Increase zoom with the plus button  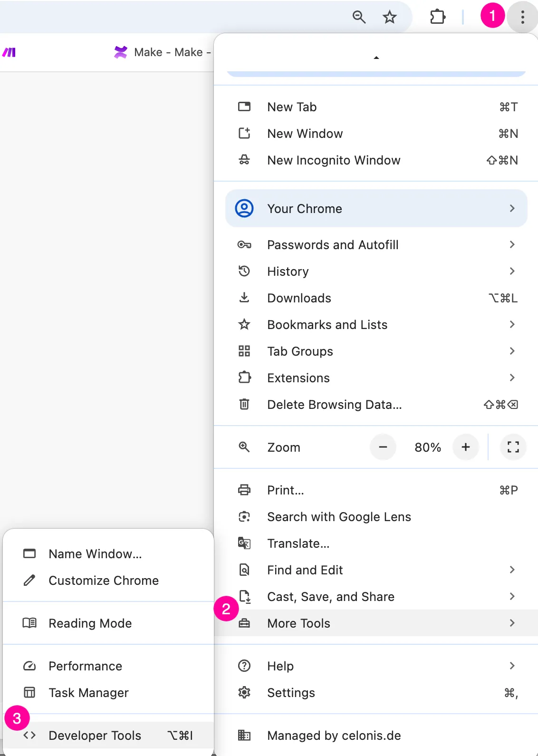(466, 447)
